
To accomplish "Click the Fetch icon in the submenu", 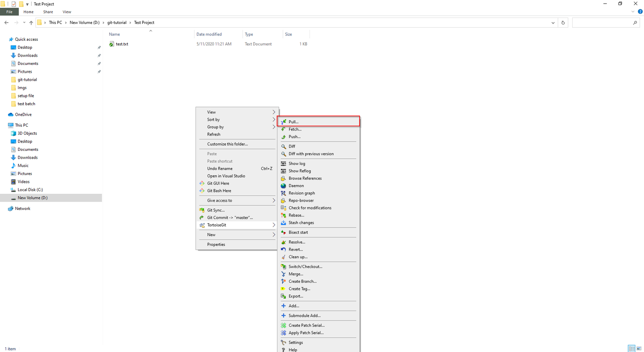I will pyautogui.click(x=284, y=129).
